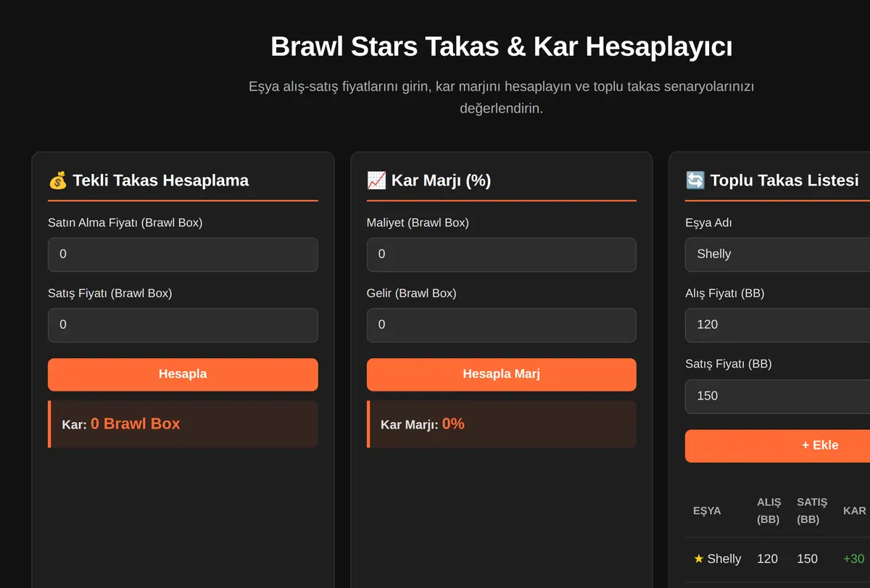The width and height of the screenshot is (870, 588).
Task: Click the page title Brawl Stars Takas & Kar Hesaplayıcı
Action: coord(501,47)
